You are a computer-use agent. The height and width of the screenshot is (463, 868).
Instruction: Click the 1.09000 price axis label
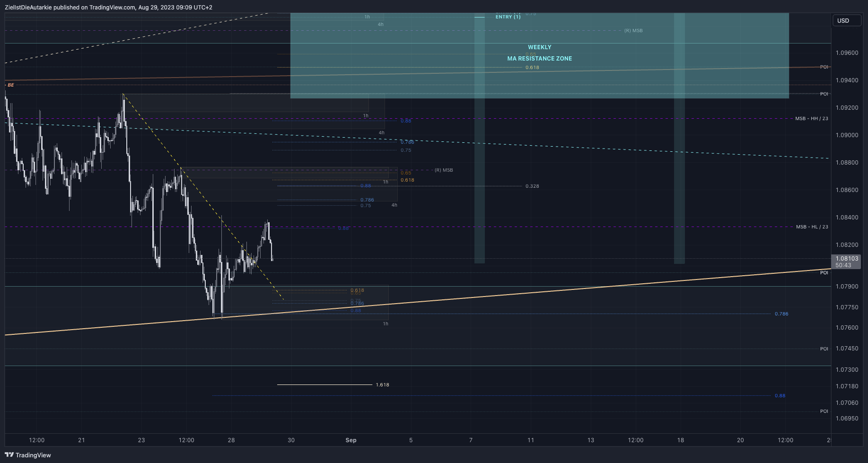pyautogui.click(x=847, y=135)
